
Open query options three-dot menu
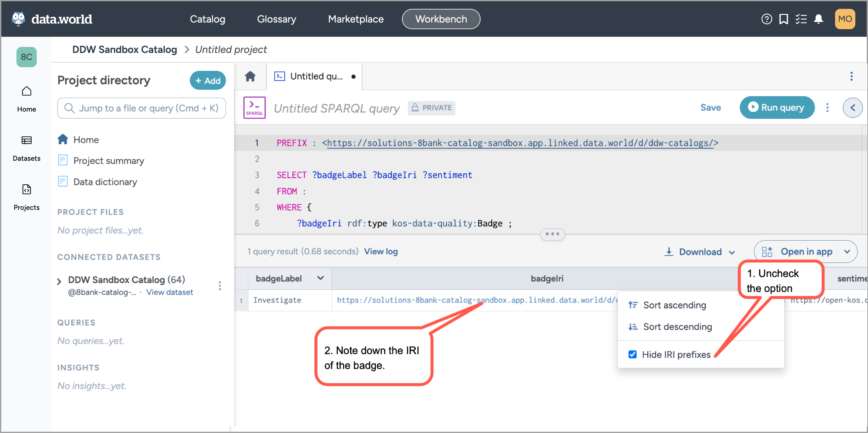tap(827, 107)
